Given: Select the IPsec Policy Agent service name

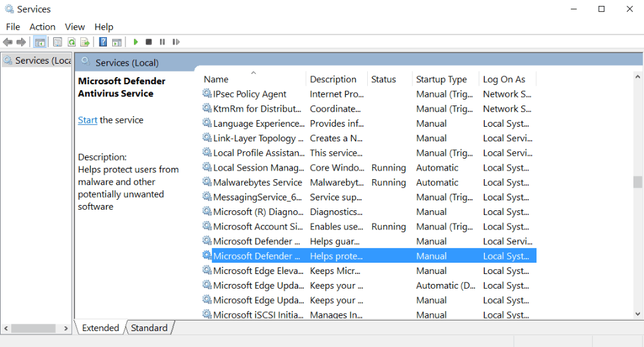Looking at the screenshot, I should click(x=250, y=94).
